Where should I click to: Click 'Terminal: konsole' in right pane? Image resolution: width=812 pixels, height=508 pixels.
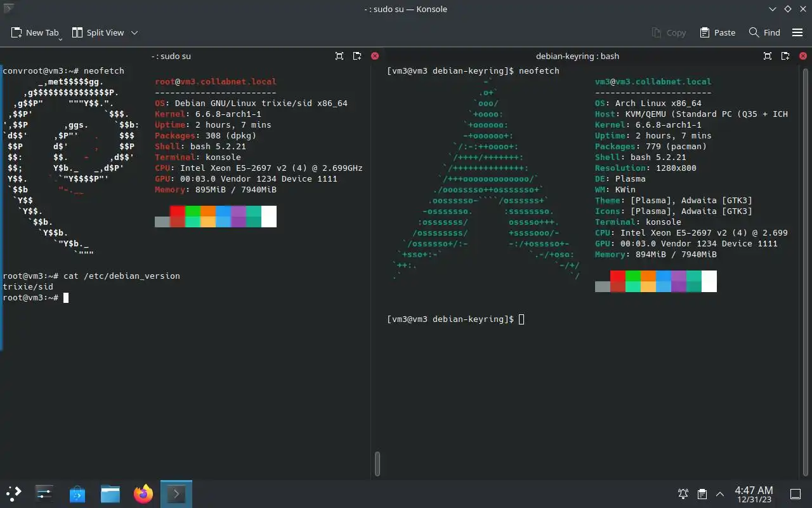point(638,222)
